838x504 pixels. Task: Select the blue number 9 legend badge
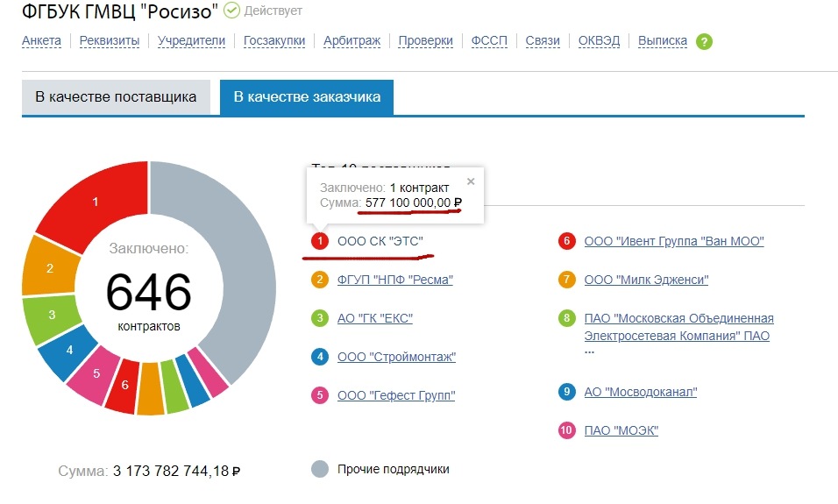tap(566, 392)
